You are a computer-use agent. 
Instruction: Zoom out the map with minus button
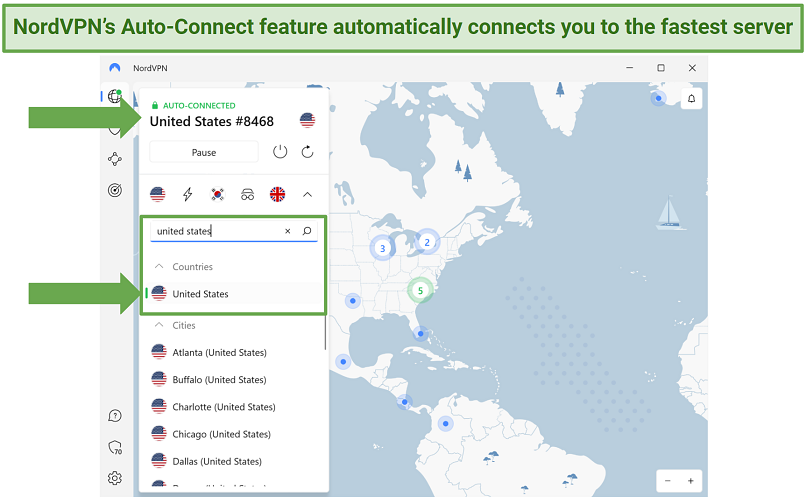[668, 481]
